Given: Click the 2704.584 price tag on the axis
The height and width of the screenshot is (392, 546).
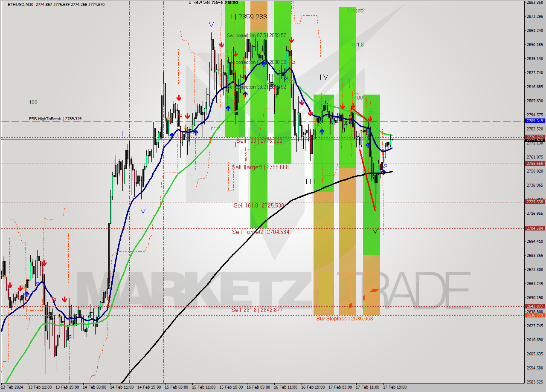Looking at the screenshot, I should coord(534,228).
